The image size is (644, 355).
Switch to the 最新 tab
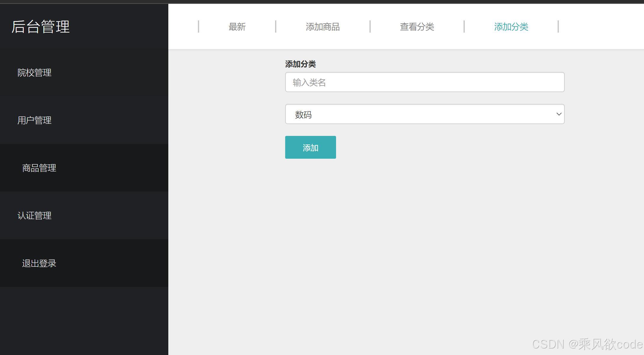pyautogui.click(x=237, y=27)
